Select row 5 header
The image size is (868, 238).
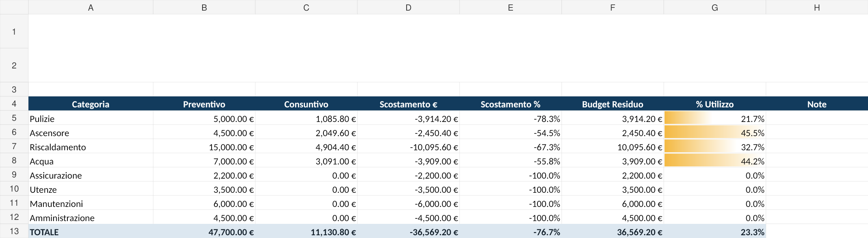click(14, 118)
